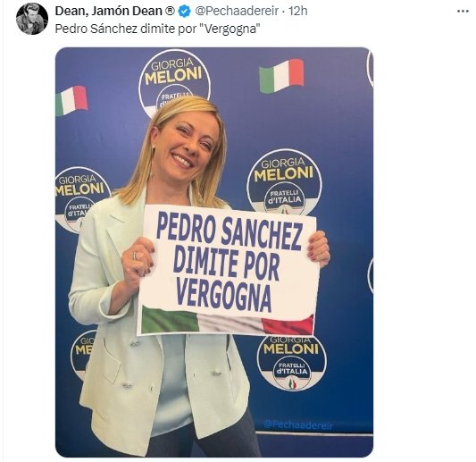Open the author's round profile avatar
Screen dimensions: 476x462
tap(32, 19)
